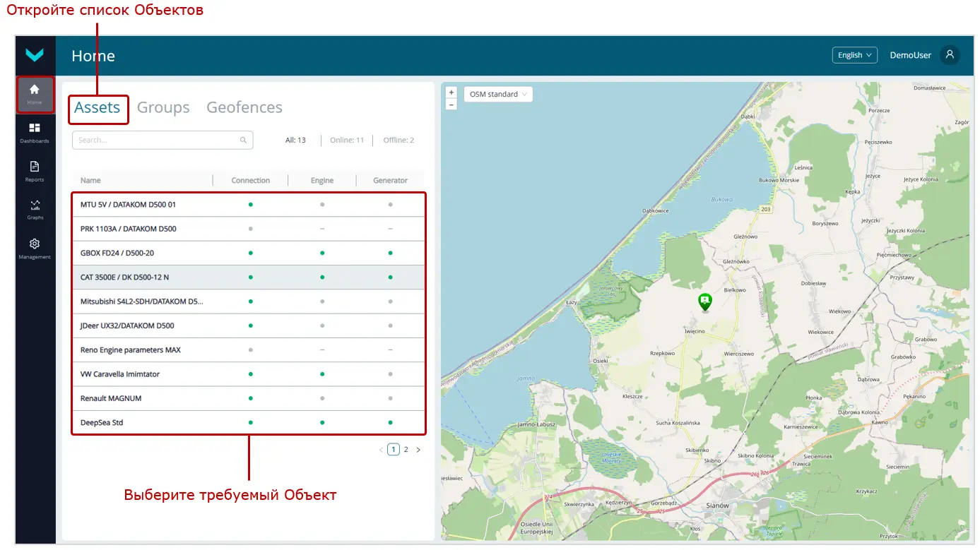Open the Home sidebar icon

34,94
